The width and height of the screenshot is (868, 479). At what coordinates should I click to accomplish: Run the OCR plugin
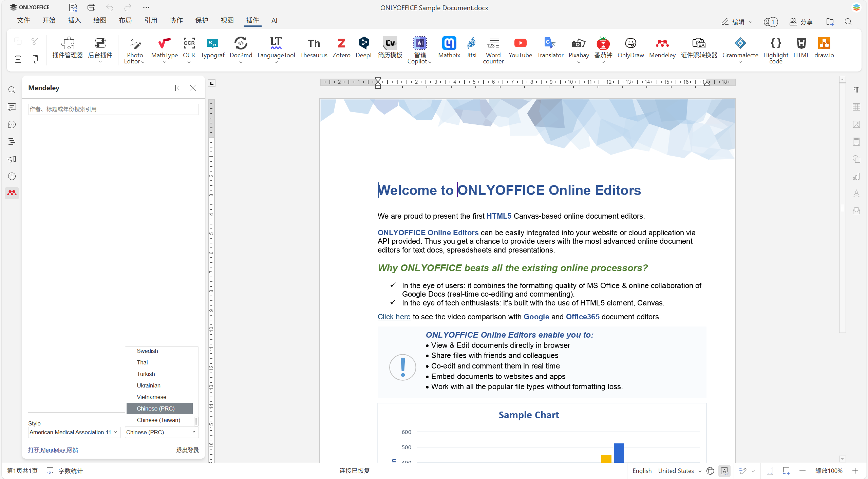[189, 50]
